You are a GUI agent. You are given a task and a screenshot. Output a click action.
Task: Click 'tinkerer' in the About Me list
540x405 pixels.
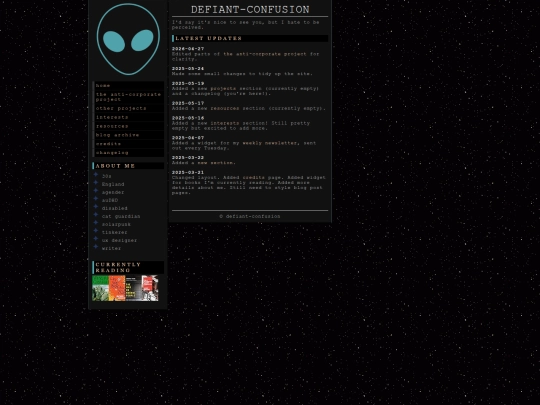pos(115,232)
